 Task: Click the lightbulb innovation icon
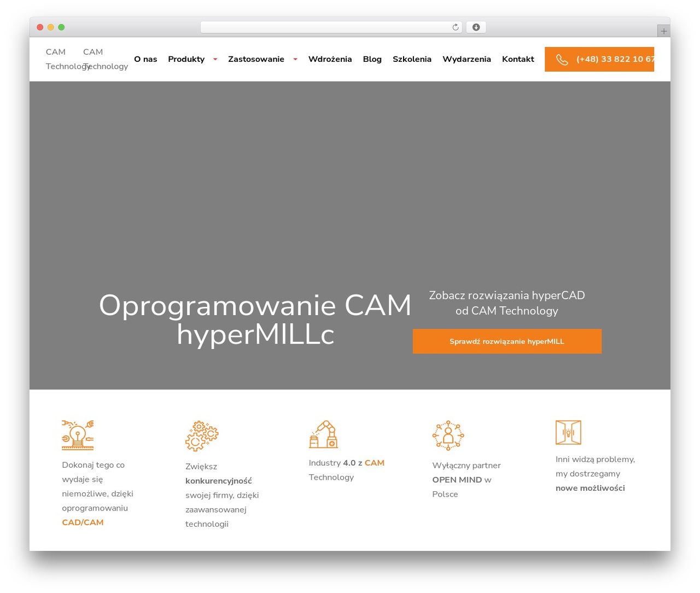click(x=78, y=435)
